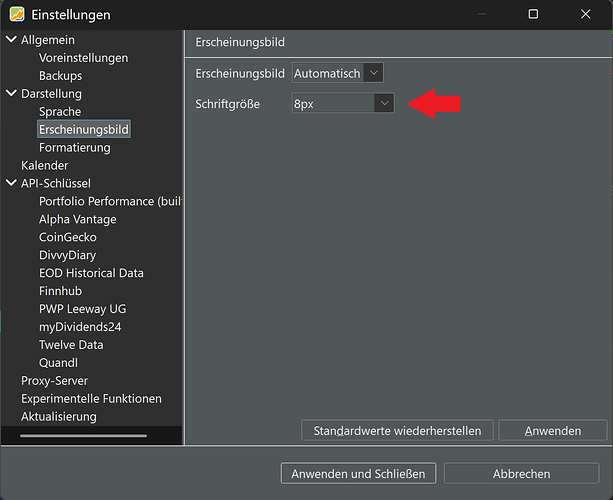This screenshot has height=500, width=613.
Task: Select Twelve Data in the tree
Action: click(x=71, y=345)
